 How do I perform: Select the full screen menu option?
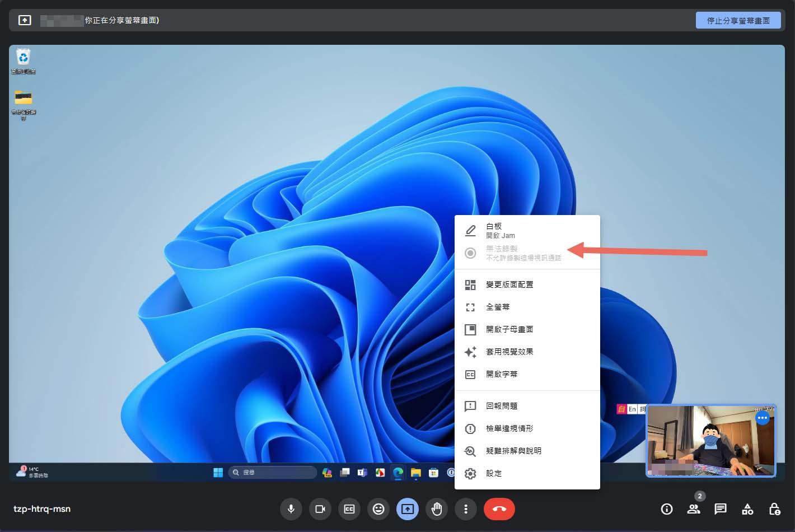(x=527, y=307)
